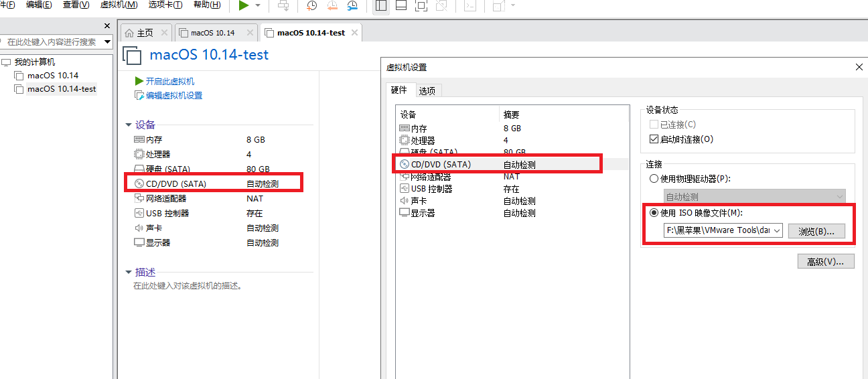The height and width of the screenshot is (379, 868).
Task: Select 声卡 row in settings device list
Action: 512,201
